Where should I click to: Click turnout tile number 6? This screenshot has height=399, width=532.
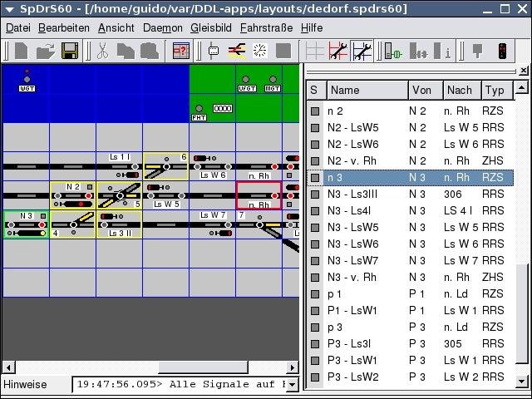pyautogui.click(x=165, y=166)
